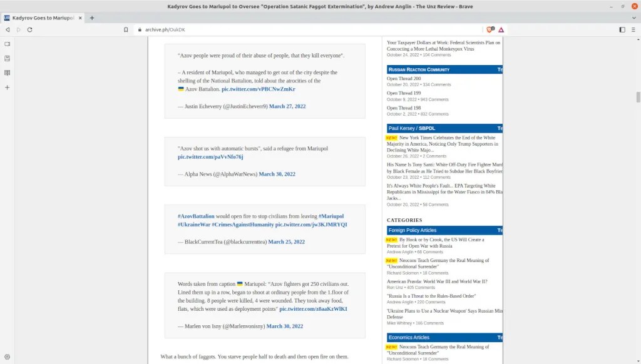Open the reading list sidebar icon
The height and width of the screenshot is (364, 641).
coord(8,73)
